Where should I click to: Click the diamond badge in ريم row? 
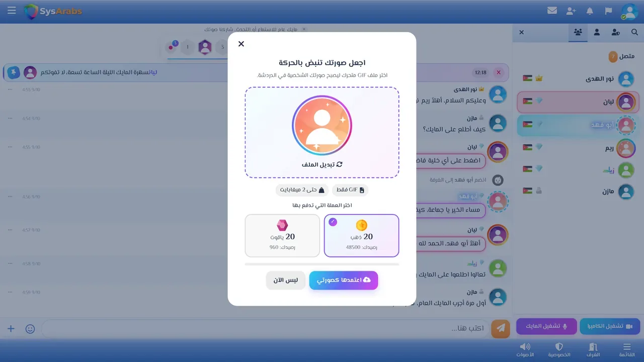(539, 147)
